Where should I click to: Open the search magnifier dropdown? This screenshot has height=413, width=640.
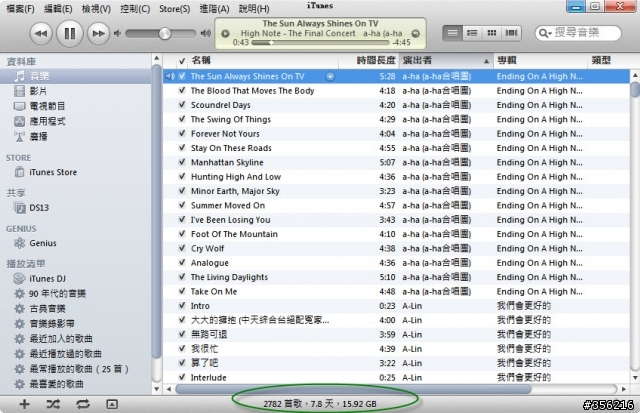click(545, 33)
